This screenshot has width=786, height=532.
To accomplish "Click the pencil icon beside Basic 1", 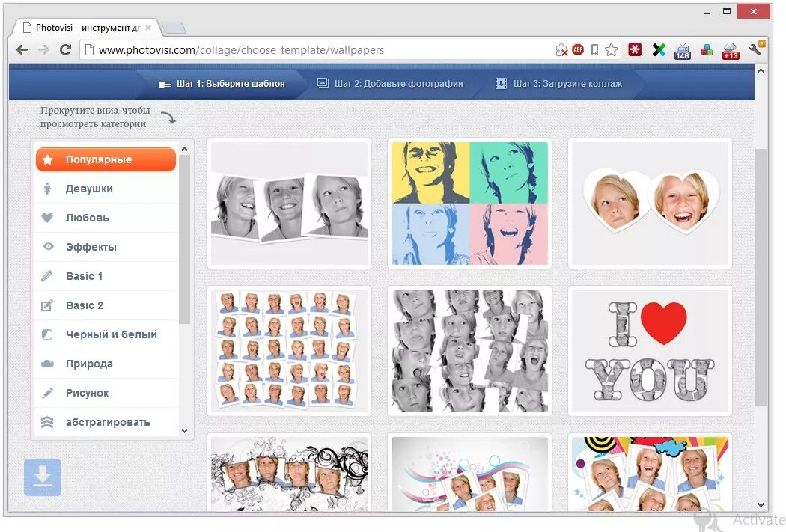I will coord(47,276).
